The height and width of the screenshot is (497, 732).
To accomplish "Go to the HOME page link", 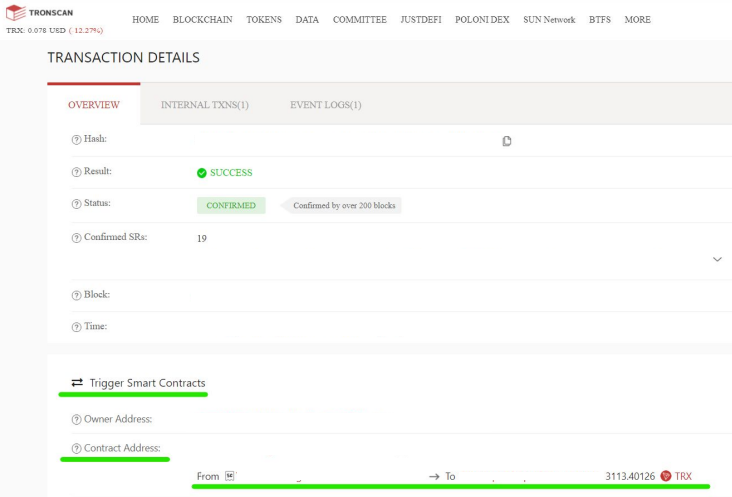I will [145, 20].
